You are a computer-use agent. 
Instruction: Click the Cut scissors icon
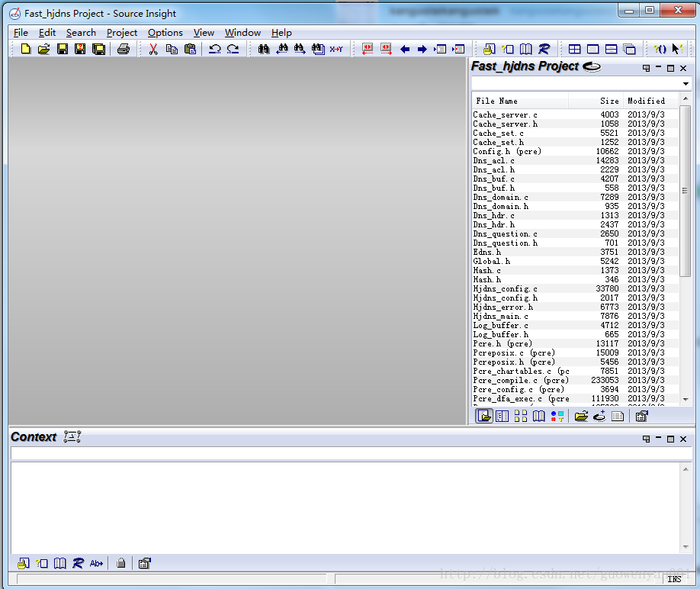153,49
